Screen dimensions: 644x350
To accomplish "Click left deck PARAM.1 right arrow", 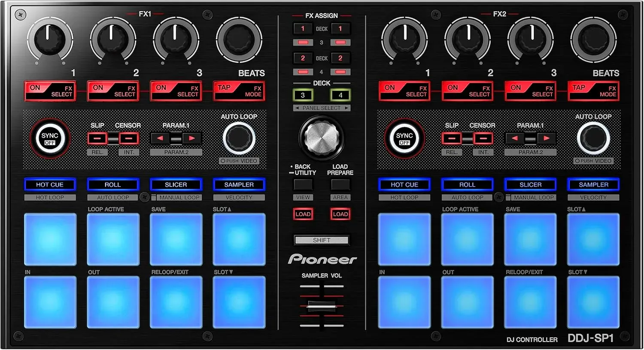I will (x=192, y=139).
